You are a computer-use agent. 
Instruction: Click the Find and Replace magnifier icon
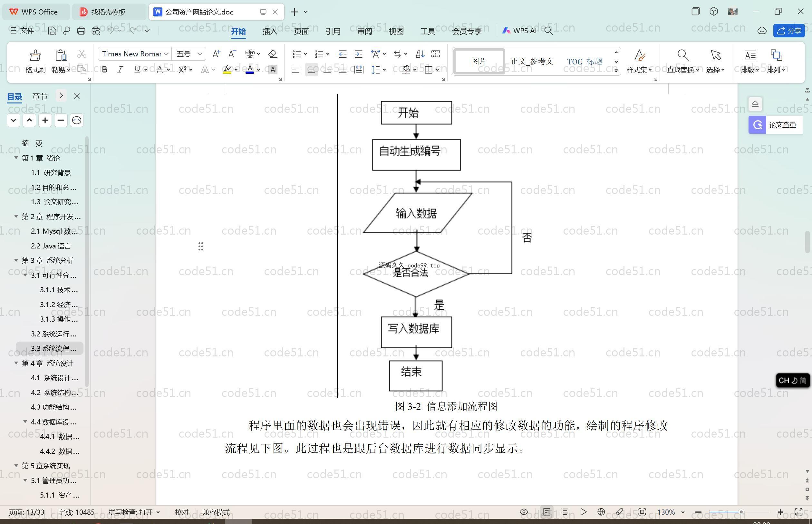683,55
